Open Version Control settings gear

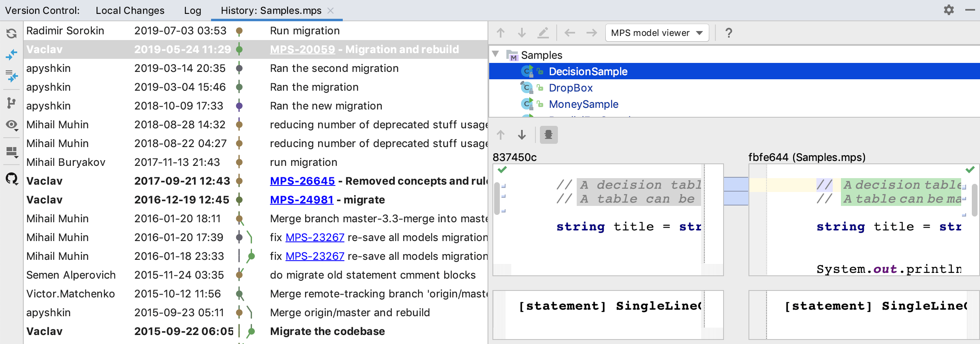coord(949,10)
